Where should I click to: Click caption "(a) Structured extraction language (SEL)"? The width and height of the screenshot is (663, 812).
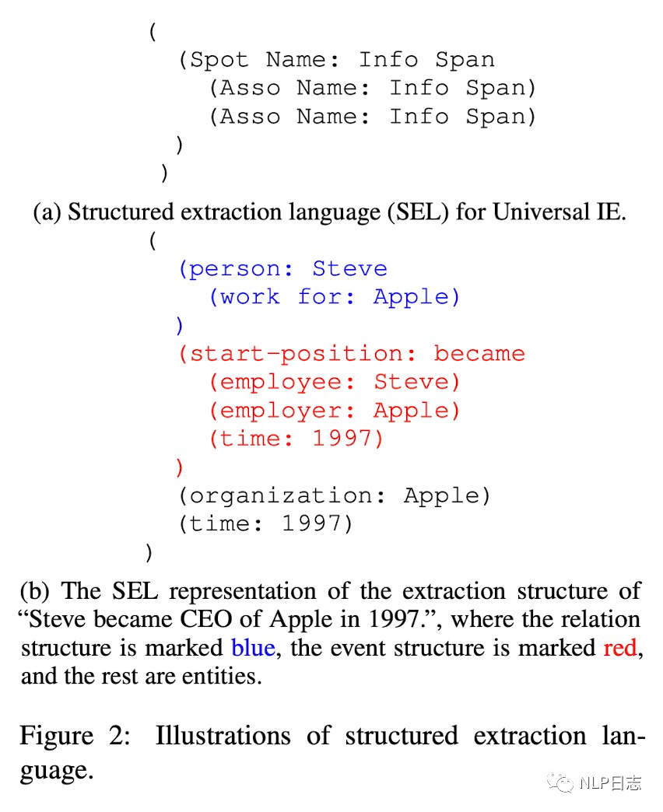(x=241, y=212)
